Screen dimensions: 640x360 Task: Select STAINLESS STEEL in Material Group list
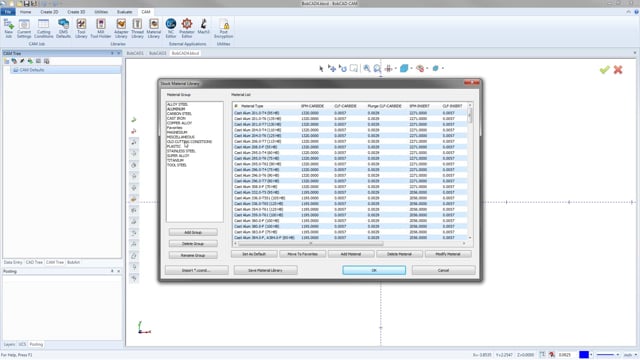(181, 151)
